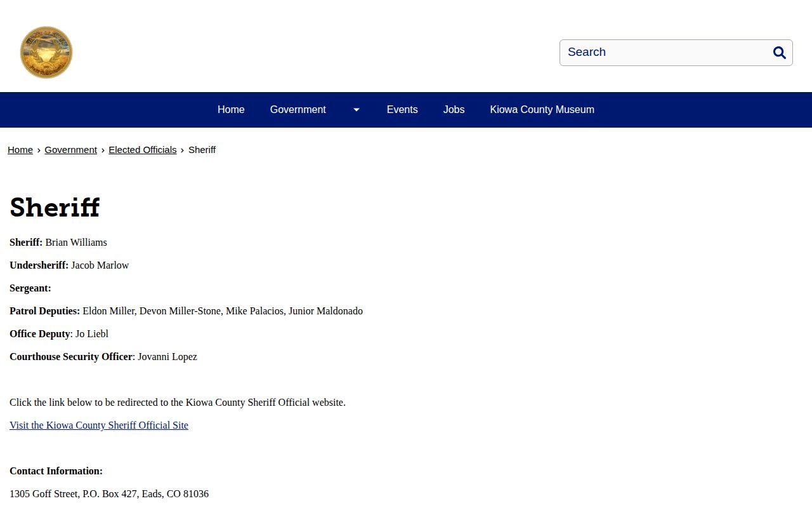This screenshot has width=812, height=508.
Task: Click Courthouse Security Officer Jovanni Lopez text
Action: tap(103, 357)
